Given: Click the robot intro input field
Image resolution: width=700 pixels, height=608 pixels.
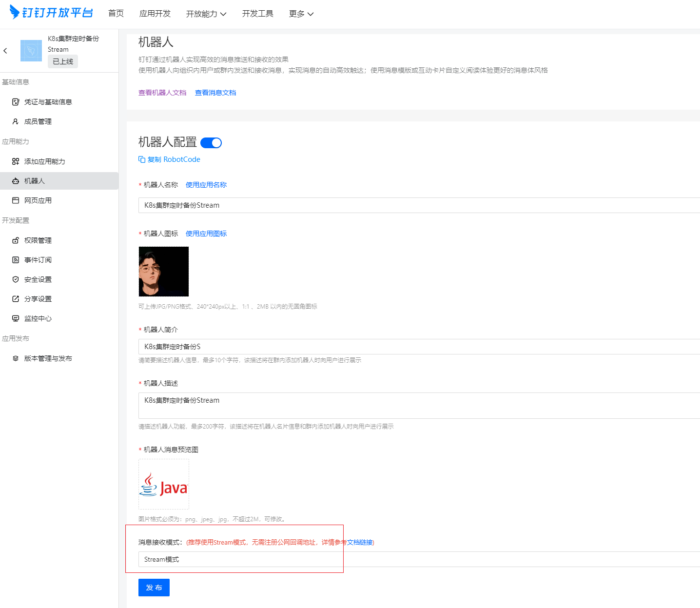Looking at the screenshot, I should pyautogui.click(x=419, y=347).
